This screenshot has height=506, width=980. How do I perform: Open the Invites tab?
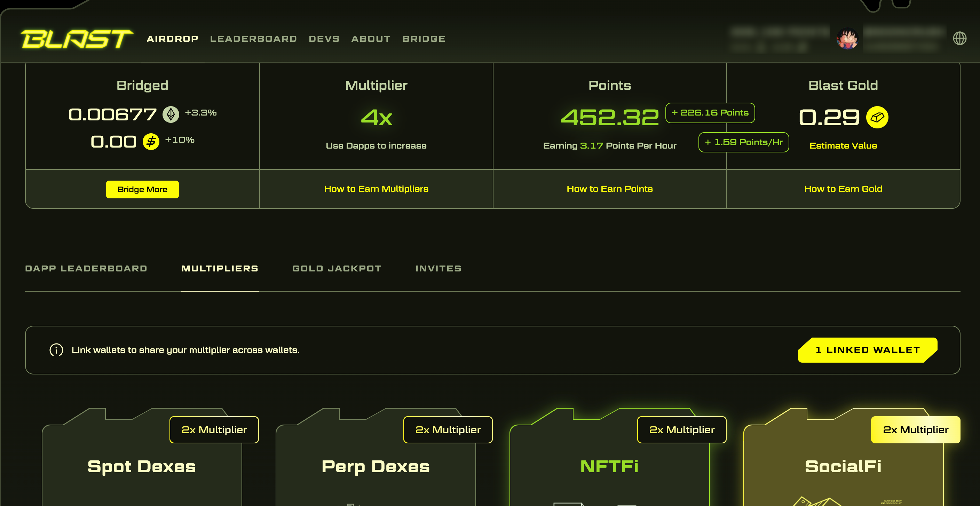(438, 269)
